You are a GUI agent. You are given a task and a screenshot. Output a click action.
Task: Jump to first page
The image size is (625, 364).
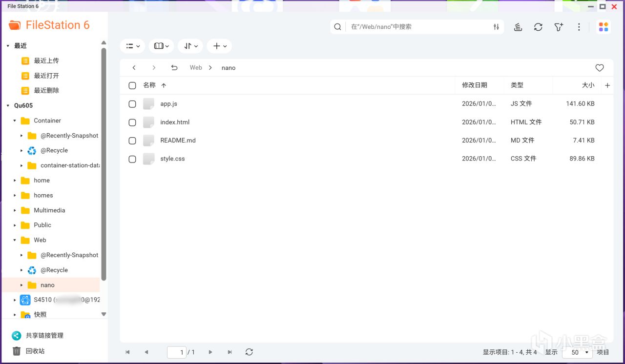tap(128, 352)
